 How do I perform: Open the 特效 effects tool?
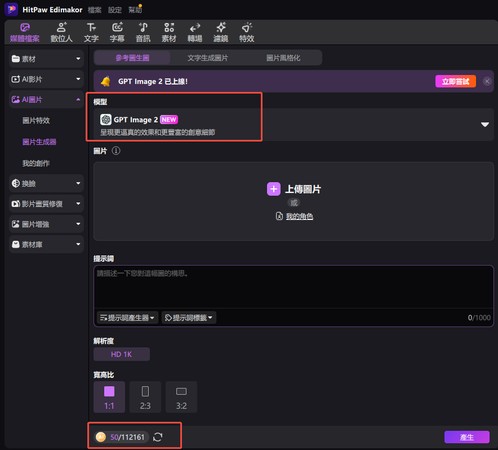[x=247, y=32]
